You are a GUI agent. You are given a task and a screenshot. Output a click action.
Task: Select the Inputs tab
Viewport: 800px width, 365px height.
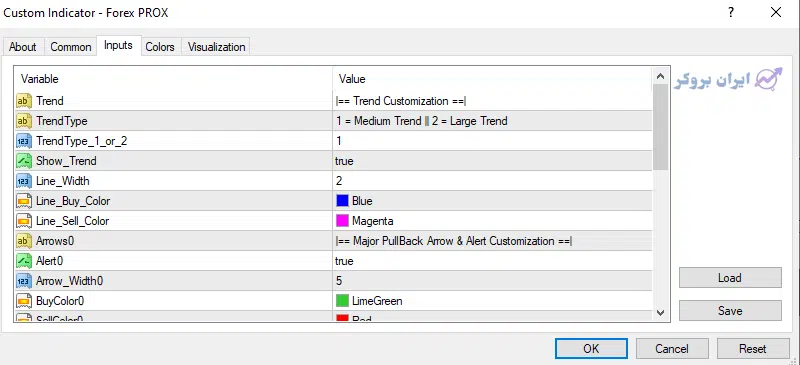118,45
